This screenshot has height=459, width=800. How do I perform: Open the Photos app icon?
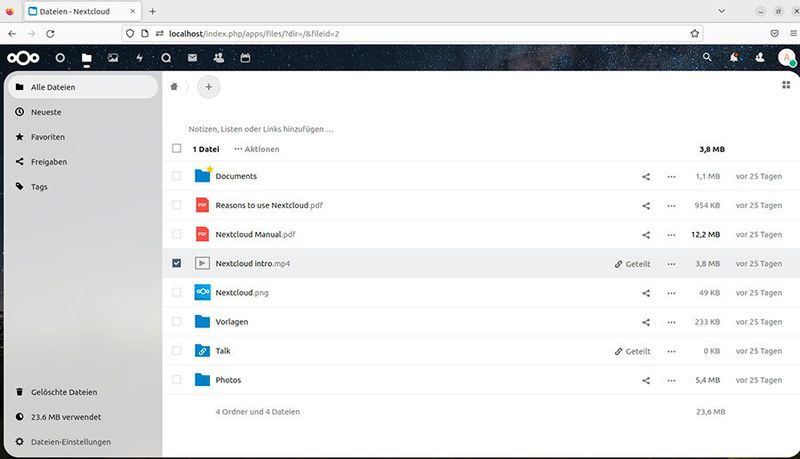pyautogui.click(x=113, y=58)
